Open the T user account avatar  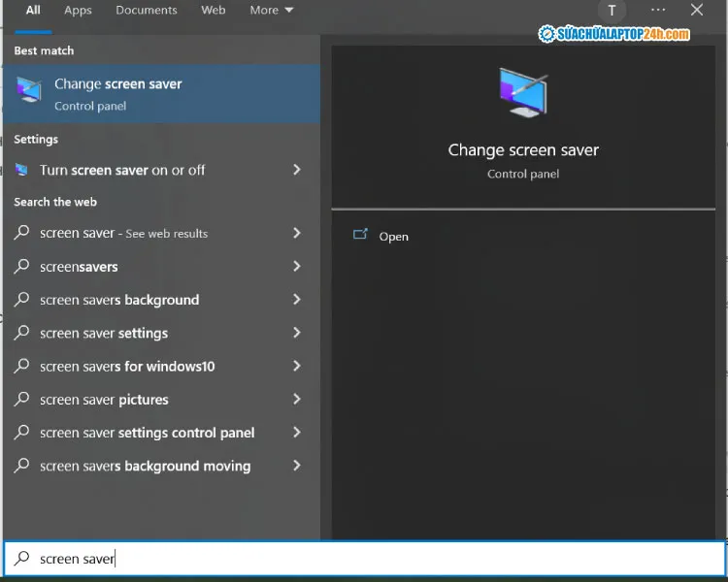click(612, 11)
